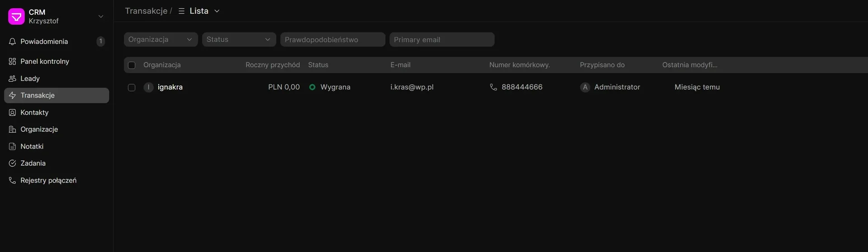Click the Status column header
868x252 pixels.
click(318, 65)
